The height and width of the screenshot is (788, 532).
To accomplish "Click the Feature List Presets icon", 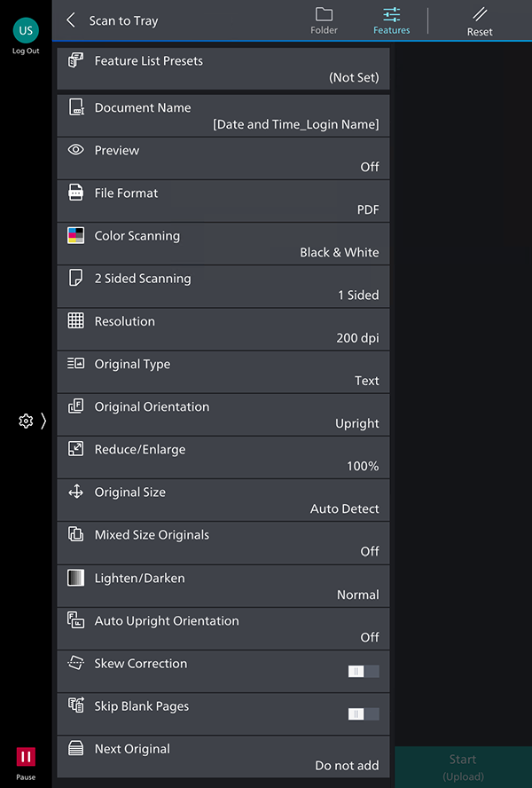I will coord(76,60).
